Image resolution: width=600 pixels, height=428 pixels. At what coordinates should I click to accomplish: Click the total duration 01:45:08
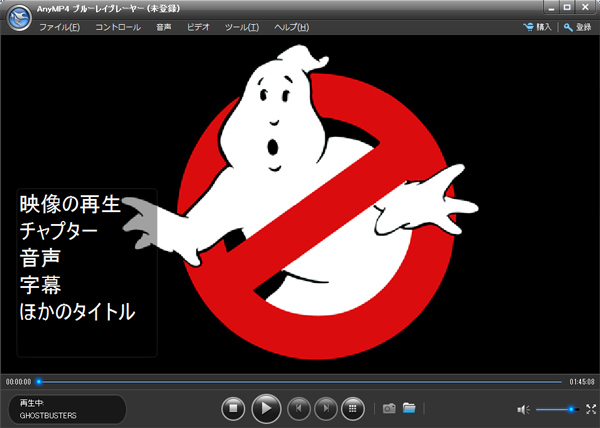[582, 382]
